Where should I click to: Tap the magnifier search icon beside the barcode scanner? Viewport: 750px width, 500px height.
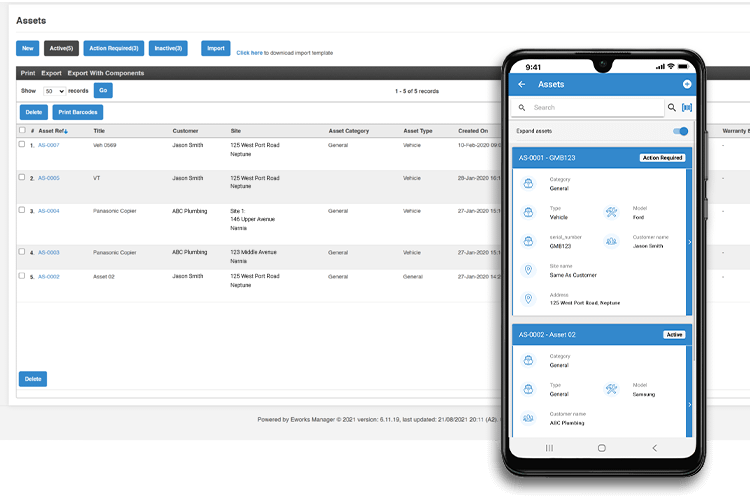point(671,107)
